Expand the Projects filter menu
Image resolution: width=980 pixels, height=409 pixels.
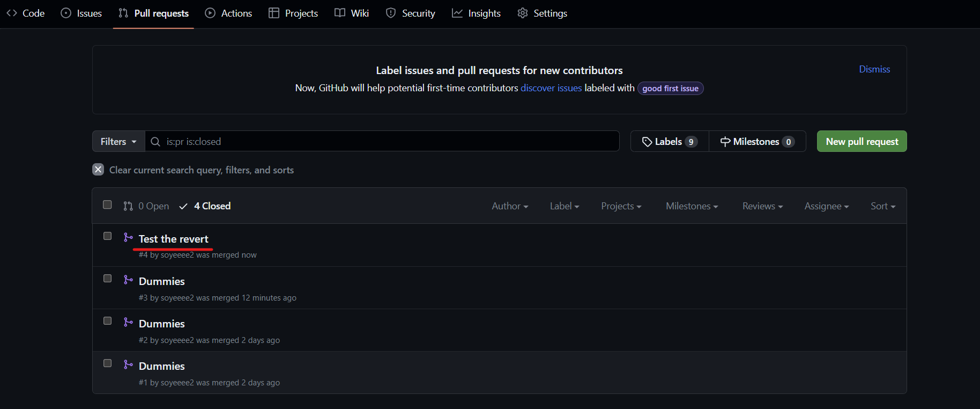pos(621,206)
